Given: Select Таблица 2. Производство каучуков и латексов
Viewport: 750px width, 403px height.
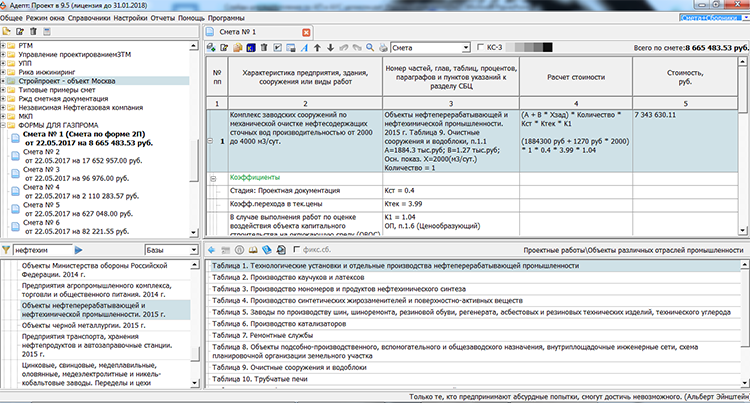Looking at the screenshot, I should pyautogui.click(x=288, y=277).
